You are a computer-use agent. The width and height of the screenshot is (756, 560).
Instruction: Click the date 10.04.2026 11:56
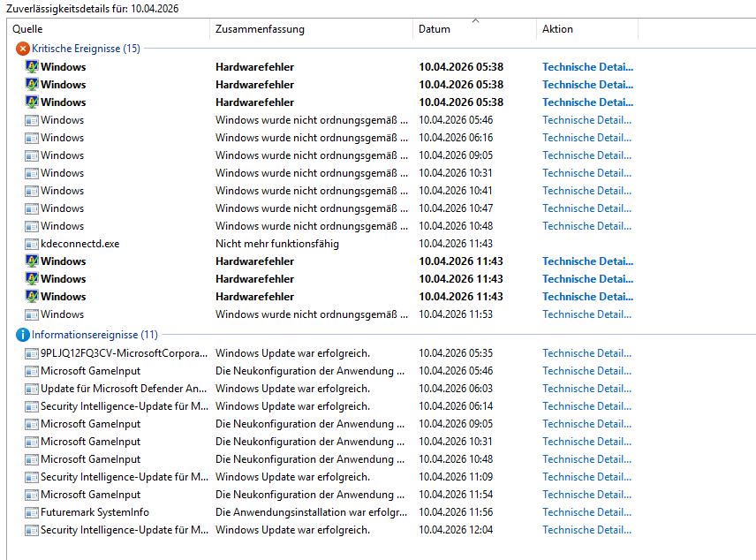coord(456,512)
